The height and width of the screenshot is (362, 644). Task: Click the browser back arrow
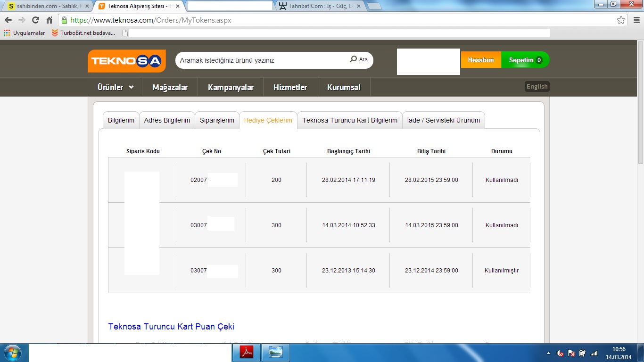pyautogui.click(x=8, y=20)
